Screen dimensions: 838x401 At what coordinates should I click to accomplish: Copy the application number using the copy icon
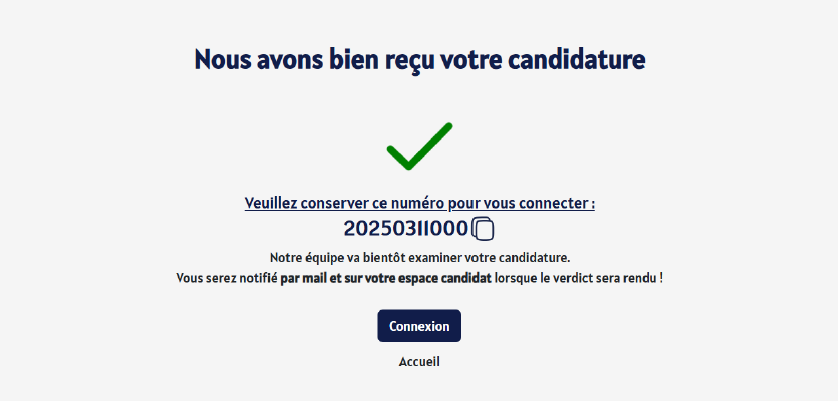tap(483, 229)
